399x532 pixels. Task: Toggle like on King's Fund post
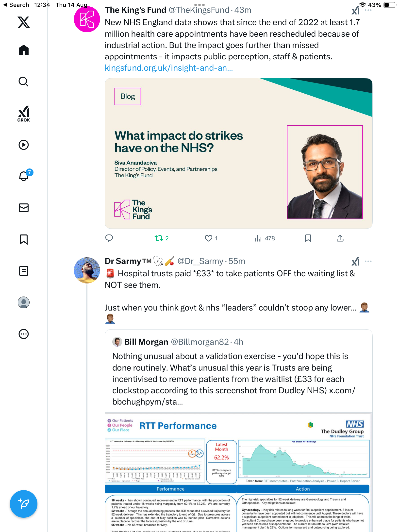click(209, 238)
